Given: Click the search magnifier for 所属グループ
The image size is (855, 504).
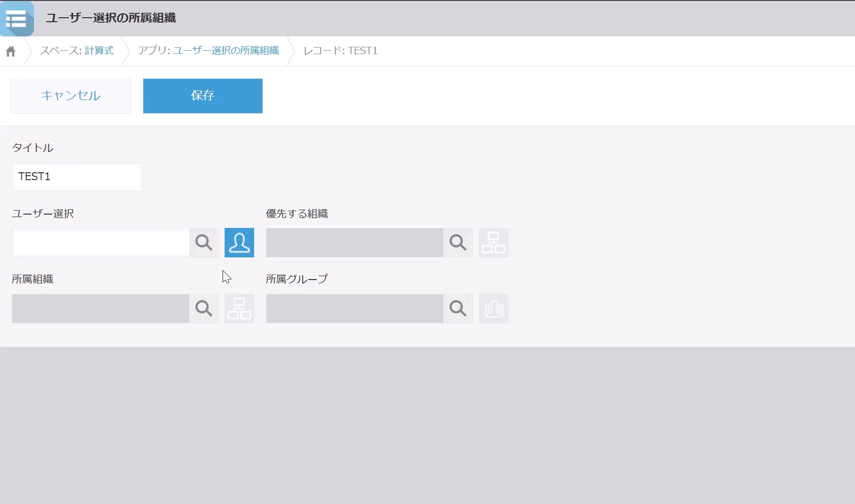Looking at the screenshot, I should pos(458,309).
